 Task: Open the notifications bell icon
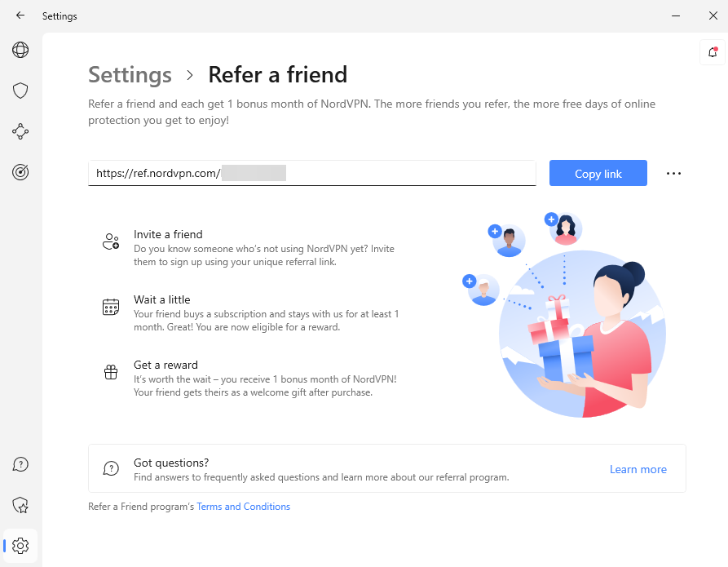pyautogui.click(x=713, y=53)
